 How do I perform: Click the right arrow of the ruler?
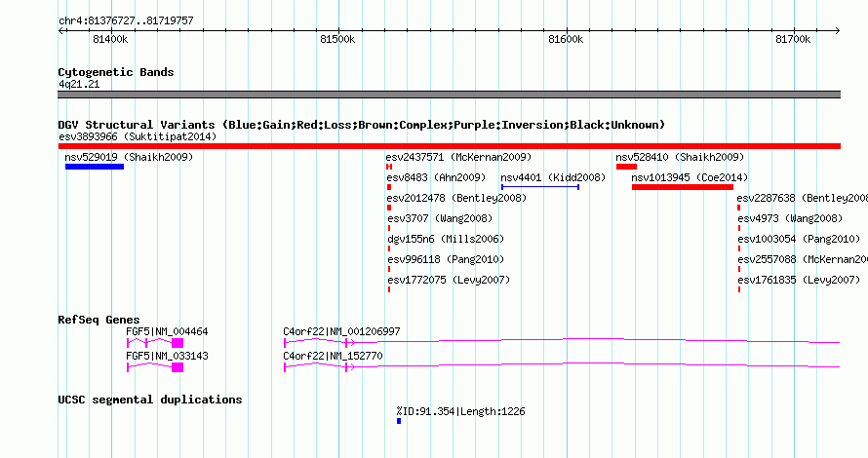click(837, 31)
